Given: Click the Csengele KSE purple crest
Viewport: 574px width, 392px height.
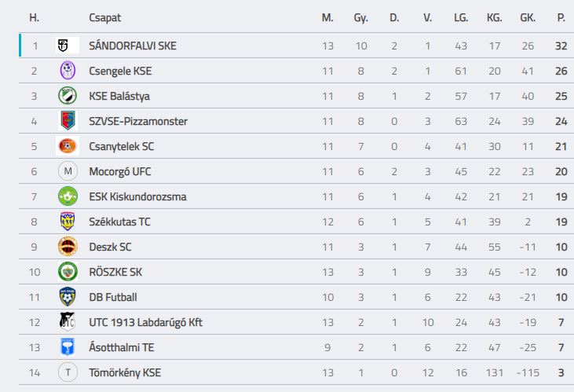Looking at the screenshot, I should [x=68, y=71].
